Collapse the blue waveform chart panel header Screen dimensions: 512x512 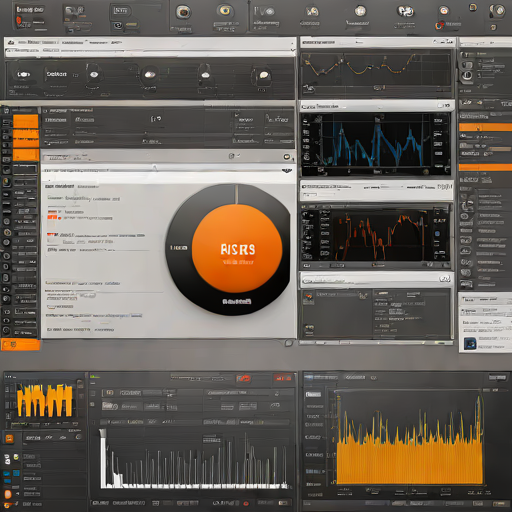click(x=377, y=106)
